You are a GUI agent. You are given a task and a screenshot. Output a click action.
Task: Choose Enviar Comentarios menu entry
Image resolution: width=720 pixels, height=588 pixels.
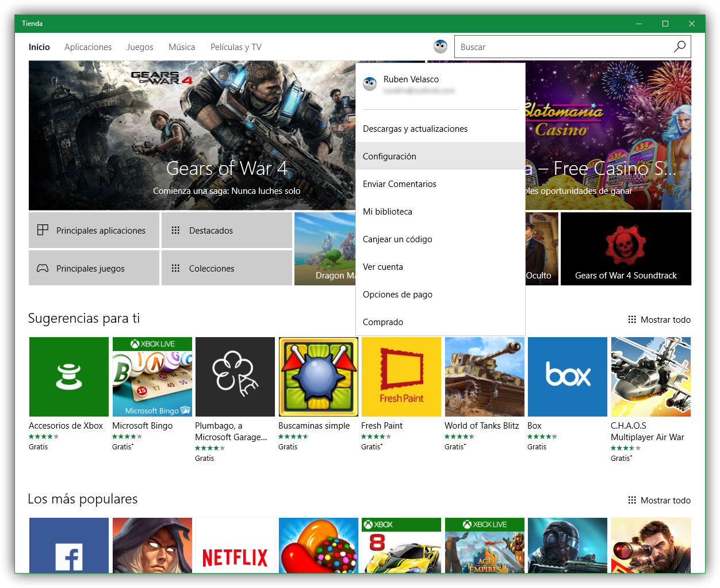tap(441, 184)
